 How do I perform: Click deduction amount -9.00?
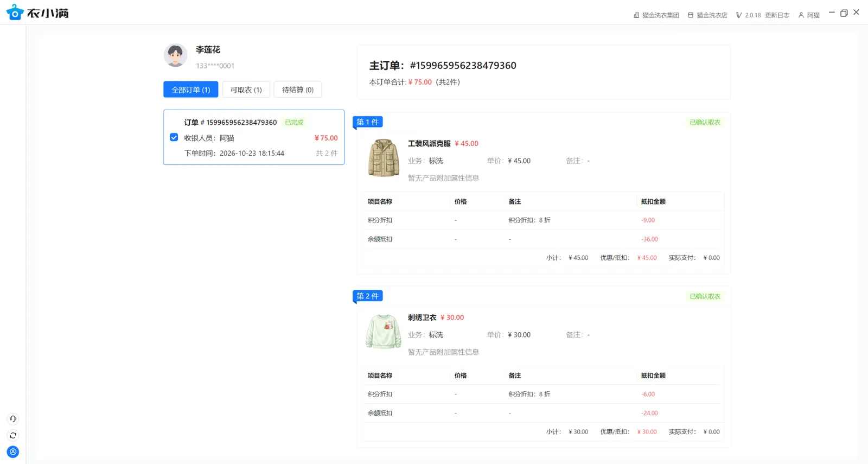click(x=648, y=220)
